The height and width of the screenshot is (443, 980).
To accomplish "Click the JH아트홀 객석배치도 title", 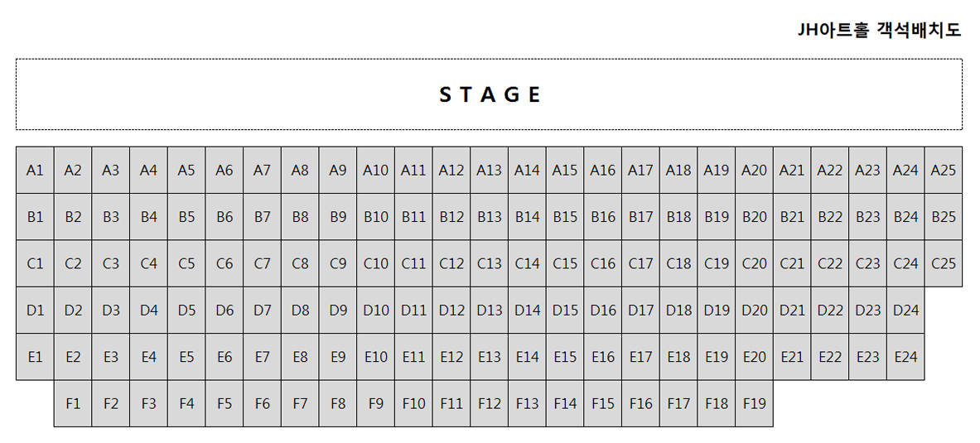I will (x=880, y=29).
